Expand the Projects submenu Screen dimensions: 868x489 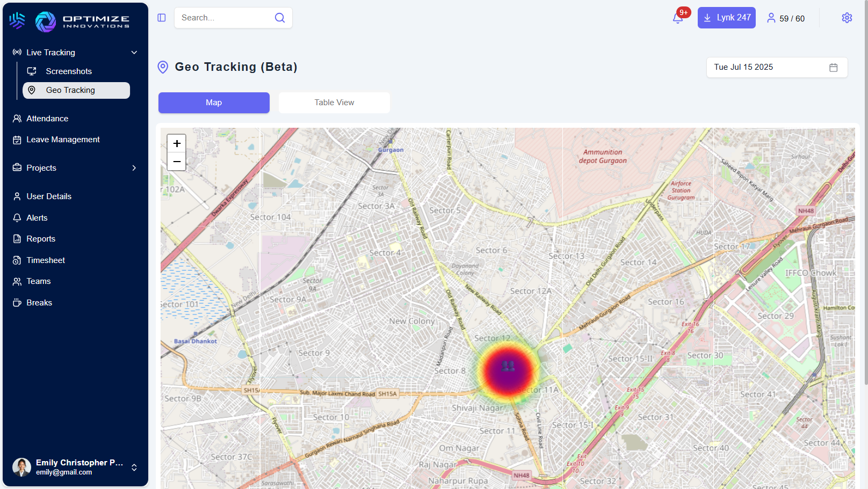coord(134,168)
